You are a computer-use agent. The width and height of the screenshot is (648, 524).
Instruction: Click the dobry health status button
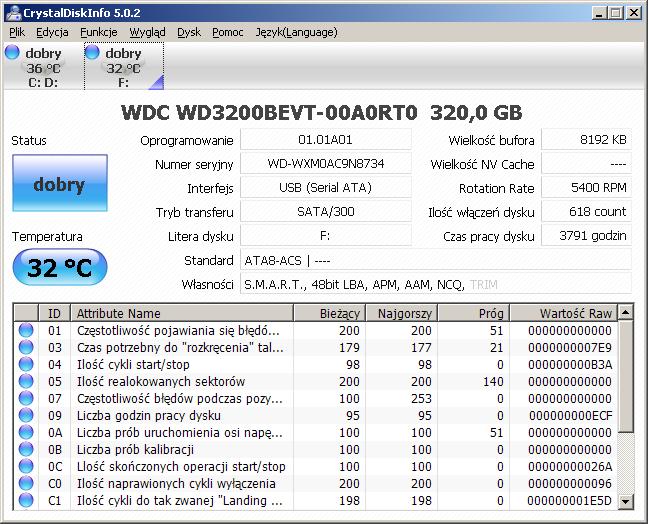click(x=60, y=183)
